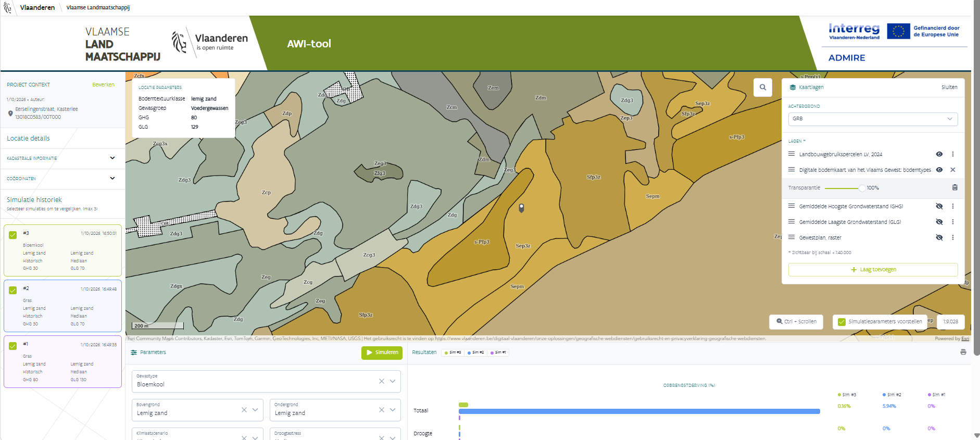The width and height of the screenshot is (980, 440).
Task: Clear the Bovengrond Lemig zand selection
Action: coord(244,410)
